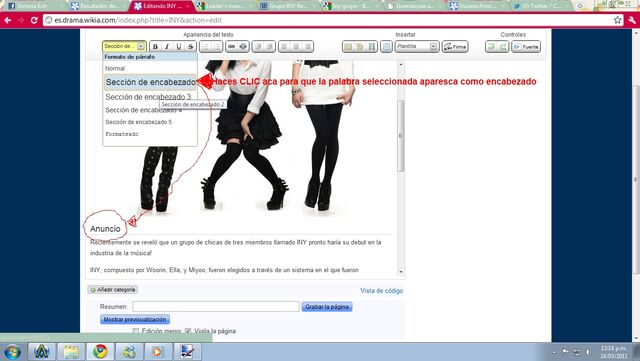Go back with the browser back arrow
Viewport: 640px width, 361px height.
coord(8,20)
